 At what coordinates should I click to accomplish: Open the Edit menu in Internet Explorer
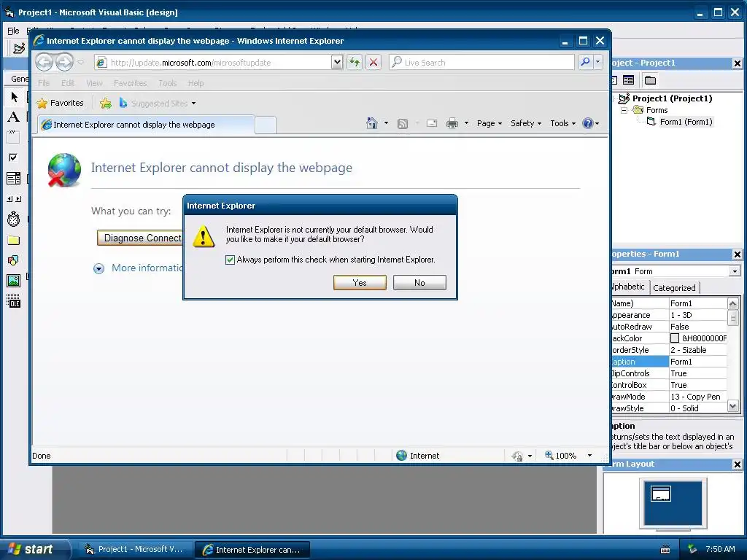(68, 83)
